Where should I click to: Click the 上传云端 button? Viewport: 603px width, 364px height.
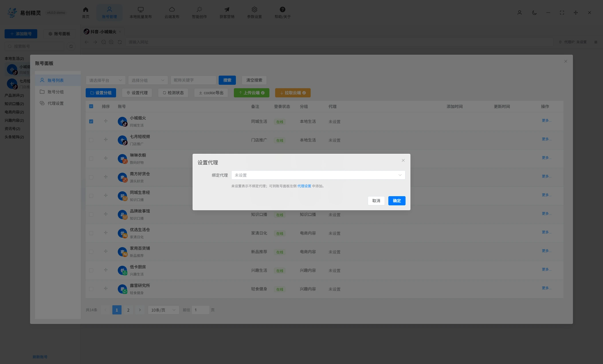pos(251,93)
